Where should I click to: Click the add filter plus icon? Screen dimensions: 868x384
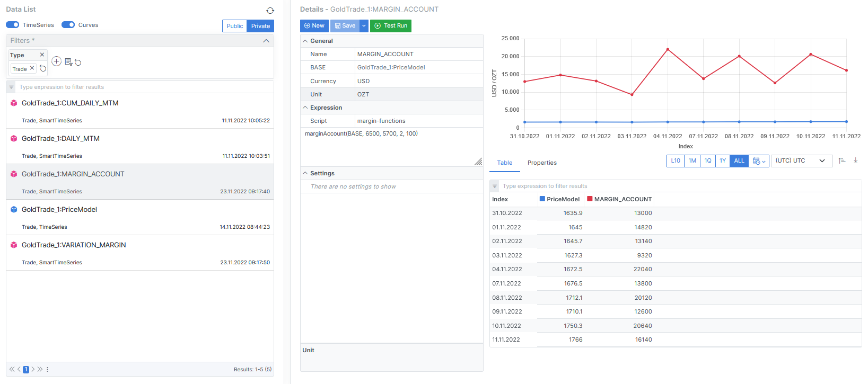(57, 61)
